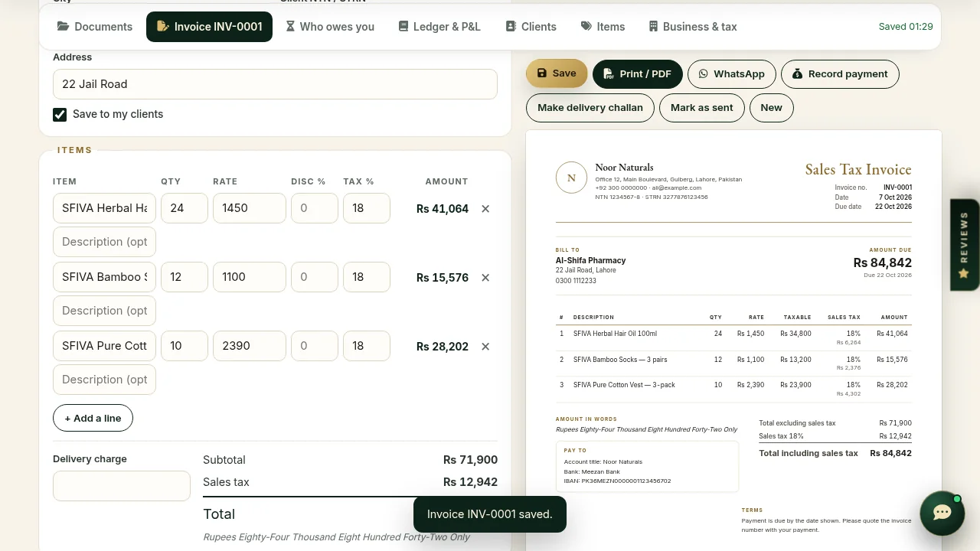Viewport: 980px width, 551px height.
Task: Click Record payment
Action: click(840, 73)
